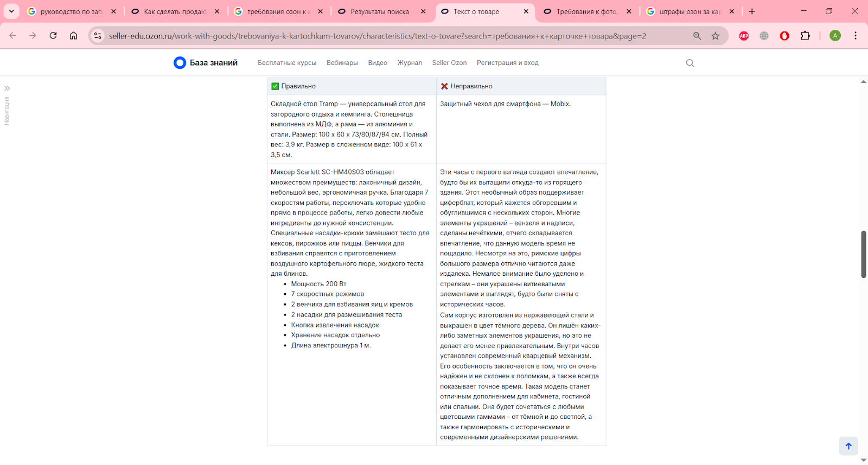
Task: Click the 'Правильно' column header
Action: click(352, 86)
